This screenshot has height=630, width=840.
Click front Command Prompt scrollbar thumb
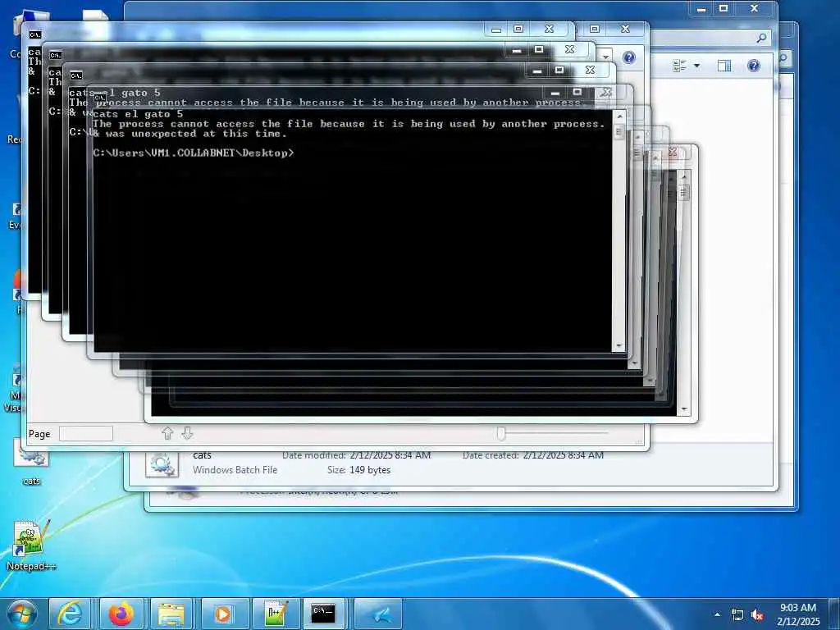click(x=619, y=131)
